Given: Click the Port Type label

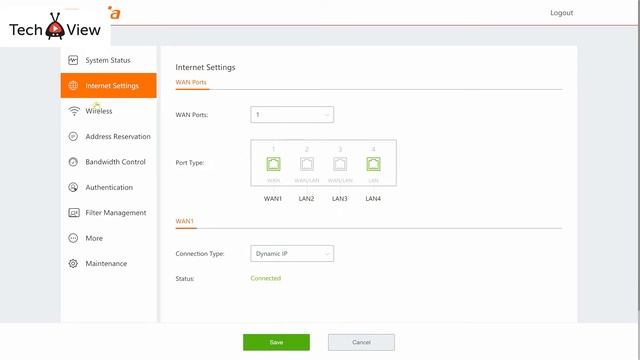Looking at the screenshot, I should tap(190, 163).
